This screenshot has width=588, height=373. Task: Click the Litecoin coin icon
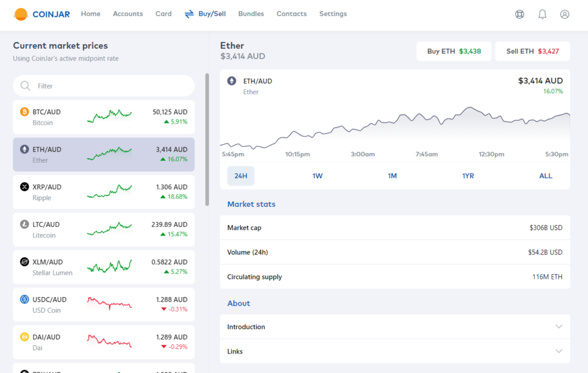pos(24,224)
